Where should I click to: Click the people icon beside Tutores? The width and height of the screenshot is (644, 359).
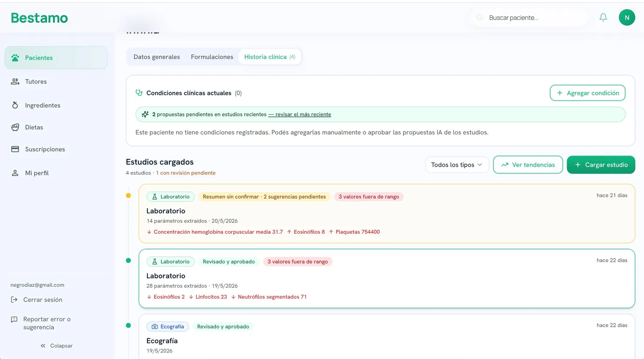tap(15, 82)
